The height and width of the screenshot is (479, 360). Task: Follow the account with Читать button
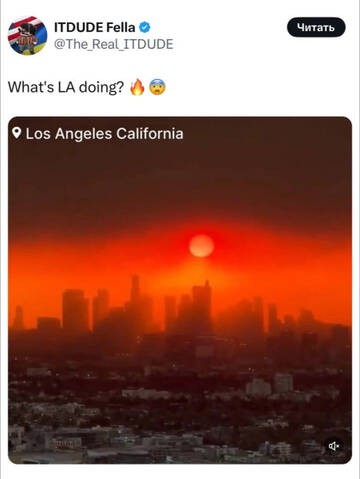(x=316, y=27)
